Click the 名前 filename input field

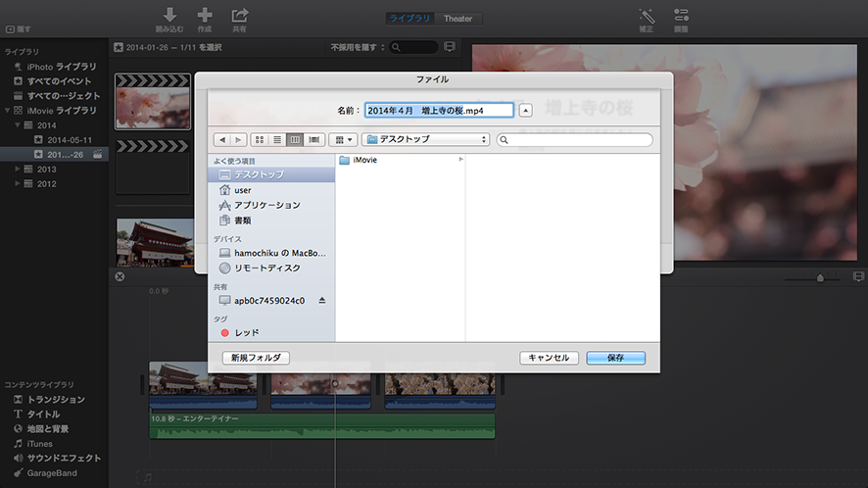pos(439,111)
